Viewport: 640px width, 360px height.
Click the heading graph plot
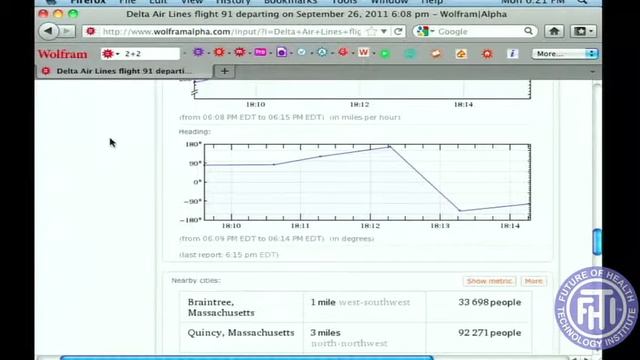367,182
